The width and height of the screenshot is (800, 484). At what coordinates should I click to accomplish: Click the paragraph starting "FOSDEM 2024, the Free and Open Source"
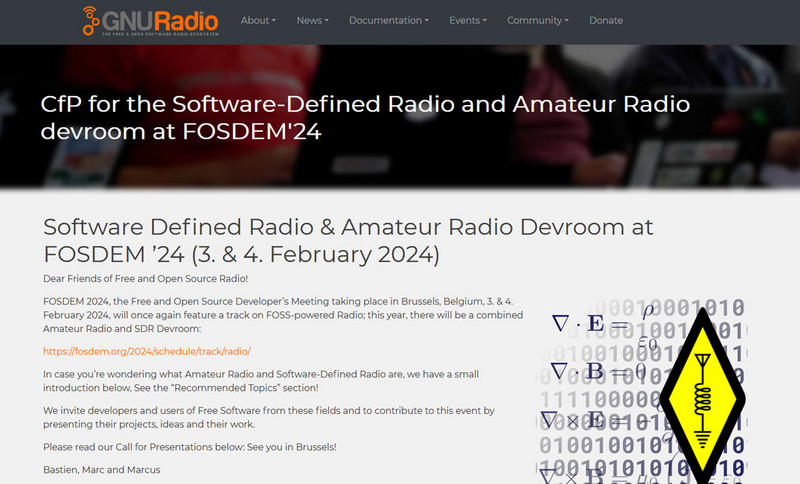283,315
